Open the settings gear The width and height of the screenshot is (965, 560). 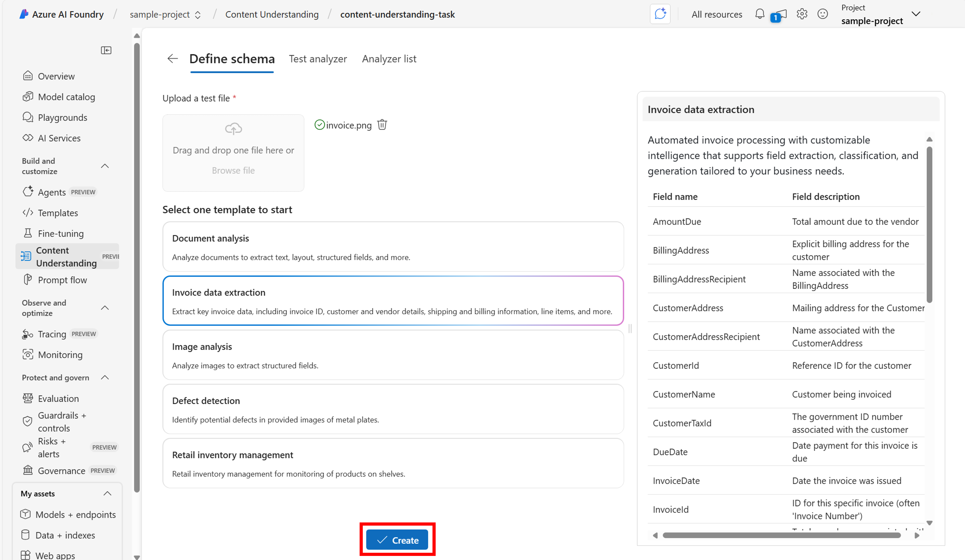click(x=802, y=14)
